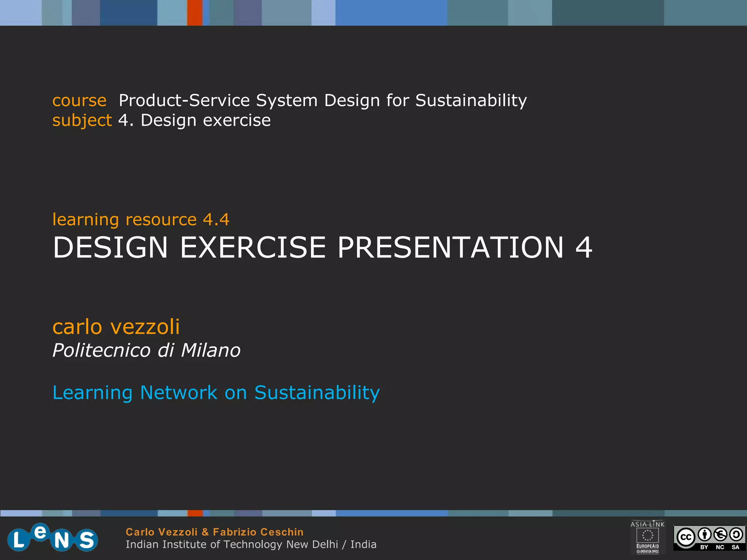The width and height of the screenshot is (747, 560).
Task: Click the BY attribution person icon
Action: click(x=705, y=535)
